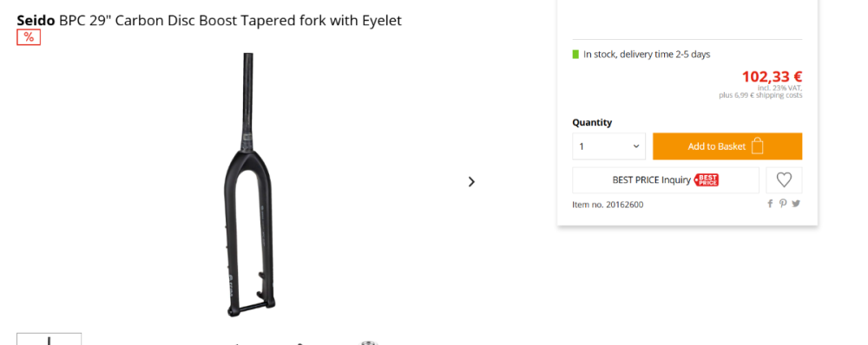Expand quantity selector using its down arrow
The height and width of the screenshot is (345, 868).
pos(636,146)
